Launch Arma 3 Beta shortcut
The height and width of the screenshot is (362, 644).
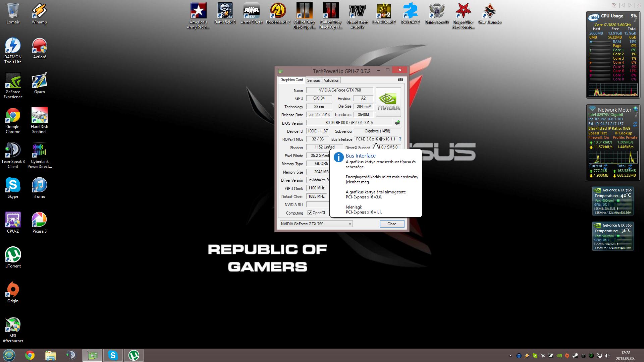(252, 14)
